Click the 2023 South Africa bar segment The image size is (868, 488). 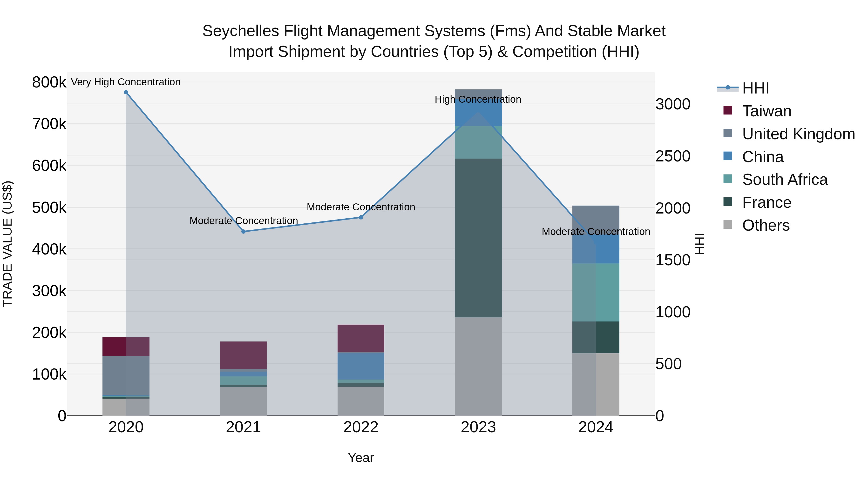[x=478, y=142]
